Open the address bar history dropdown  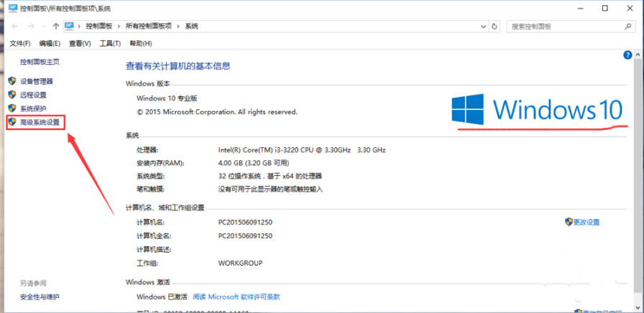[x=484, y=27]
